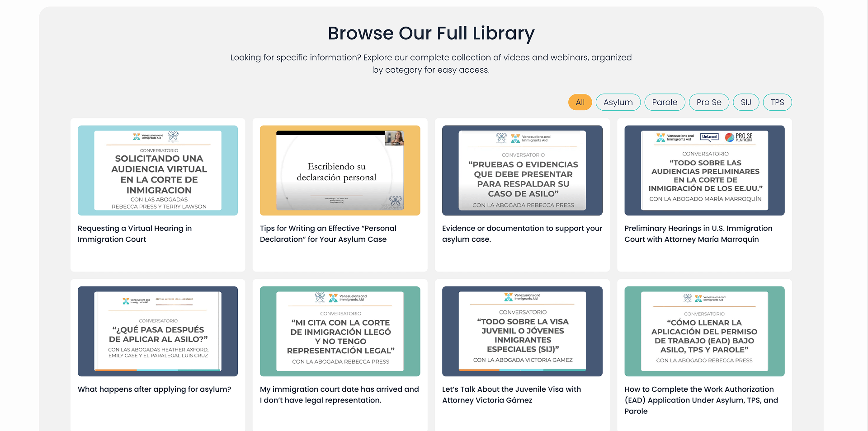This screenshot has height=431, width=868.
Task: Open the 'Todo Sobre las Audiencias Preliminares' thumbnail
Action: click(x=704, y=170)
